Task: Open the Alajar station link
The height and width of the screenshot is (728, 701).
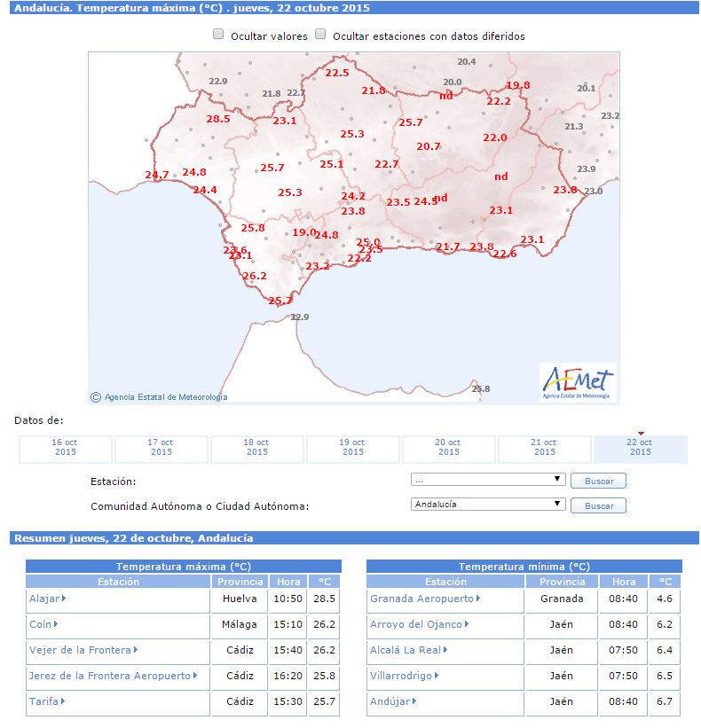Action: (44, 599)
